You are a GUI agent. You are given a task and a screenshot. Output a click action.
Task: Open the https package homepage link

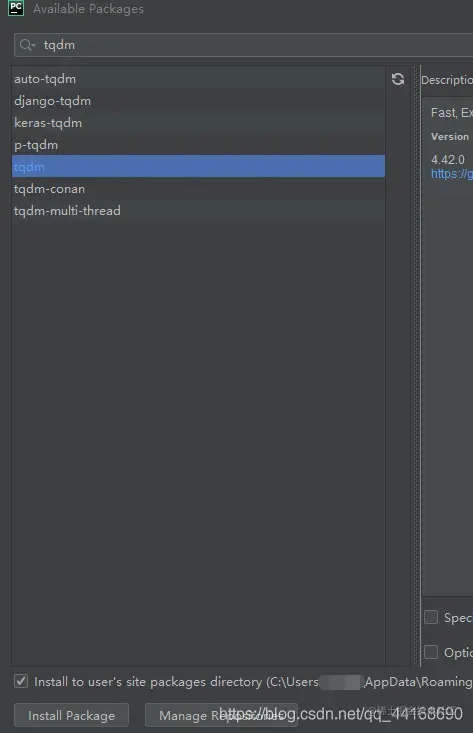[x=452, y=174]
